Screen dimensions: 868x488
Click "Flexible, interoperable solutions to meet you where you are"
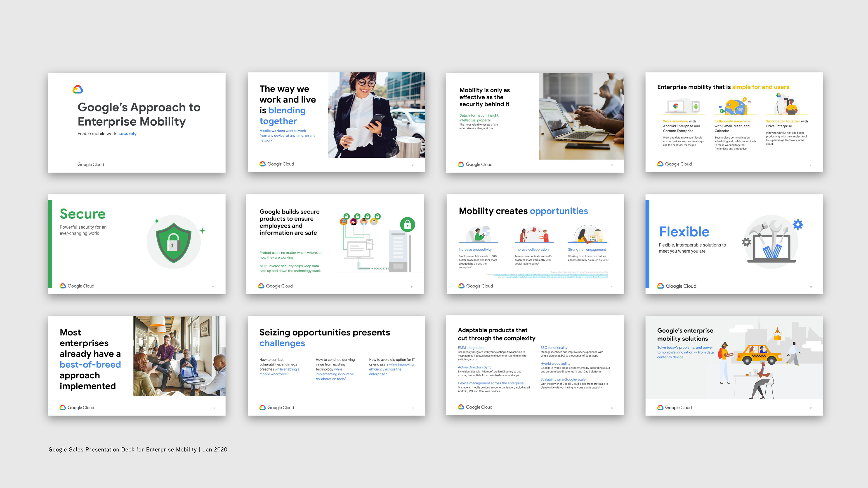pyautogui.click(x=692, y=248)
